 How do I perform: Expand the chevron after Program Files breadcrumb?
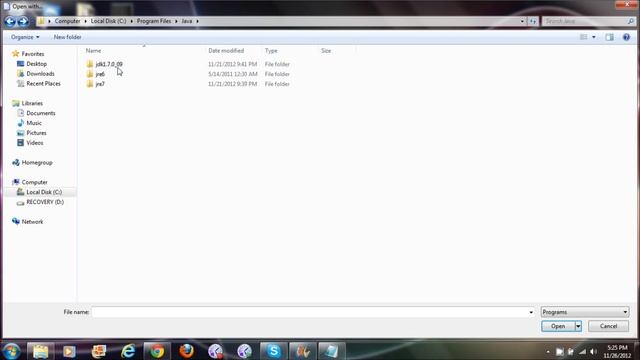click(176, 21)
